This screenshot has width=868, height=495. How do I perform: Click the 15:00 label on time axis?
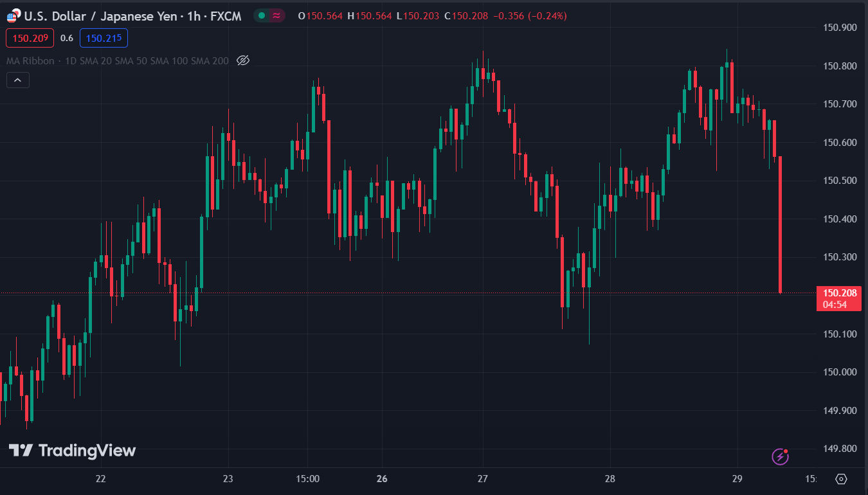point(308,479)
